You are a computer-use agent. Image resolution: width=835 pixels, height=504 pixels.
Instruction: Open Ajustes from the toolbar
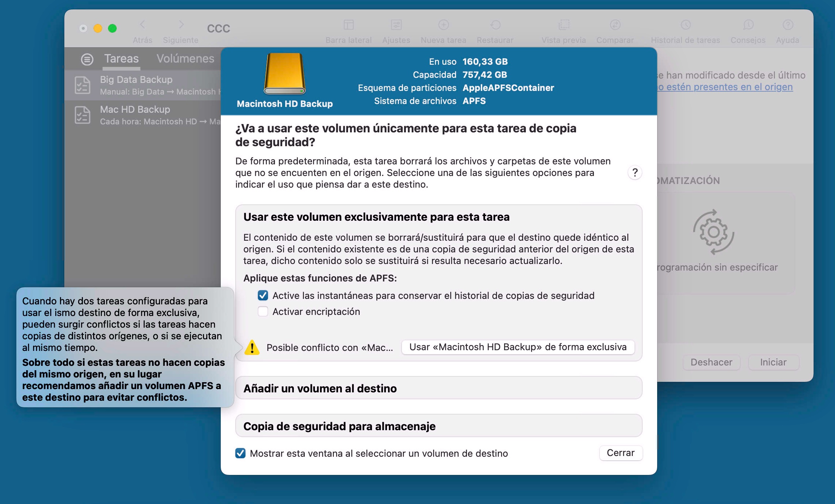point(396,25)
